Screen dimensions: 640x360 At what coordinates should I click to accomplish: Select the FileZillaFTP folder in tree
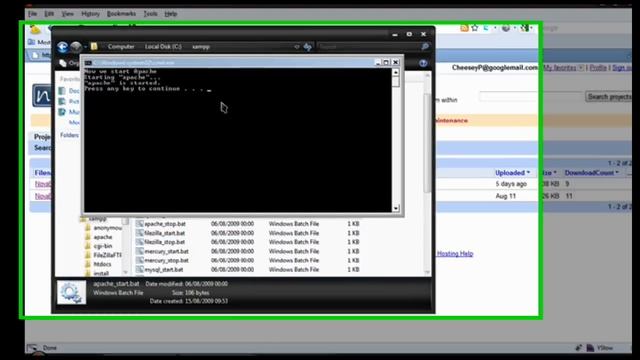tap(107, 255)
